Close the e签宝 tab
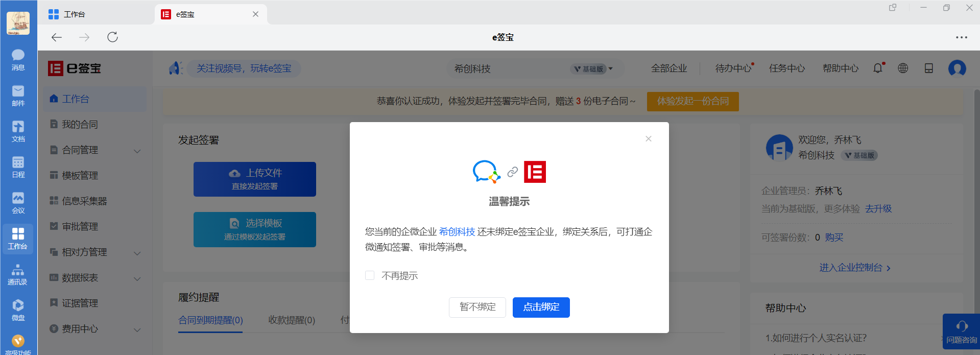This screenshot has height=355, width=980. (255, 14)
